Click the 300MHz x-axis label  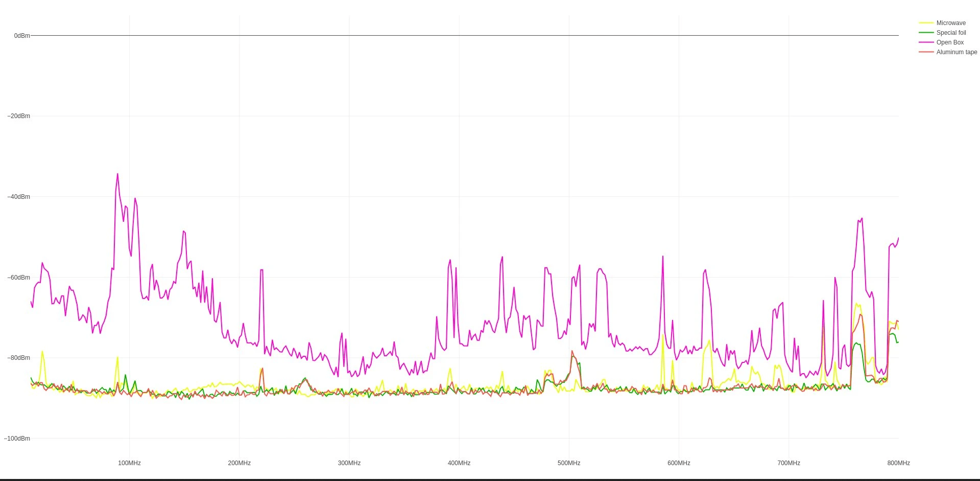pos(349,463)
